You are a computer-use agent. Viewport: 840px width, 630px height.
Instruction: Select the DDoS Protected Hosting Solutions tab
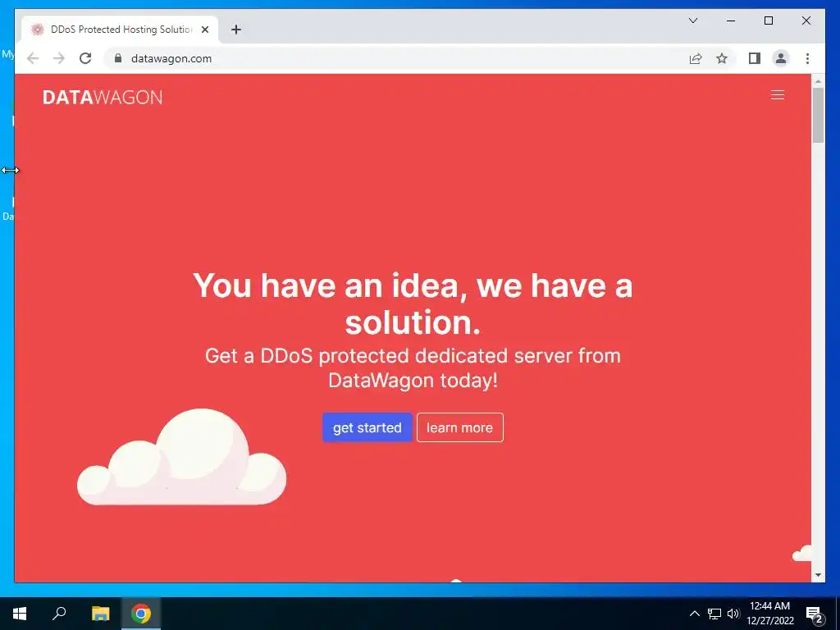pos(120,30)
